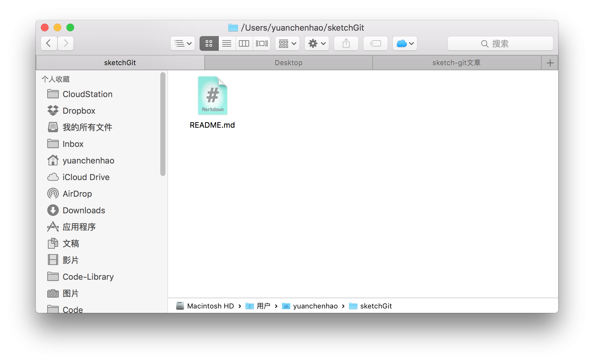Click the film strip icon beside 影片

[53, 260]
